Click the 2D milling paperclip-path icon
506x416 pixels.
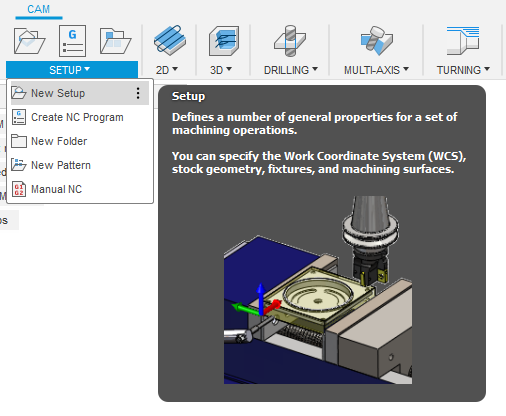click(x=170, y=40)
